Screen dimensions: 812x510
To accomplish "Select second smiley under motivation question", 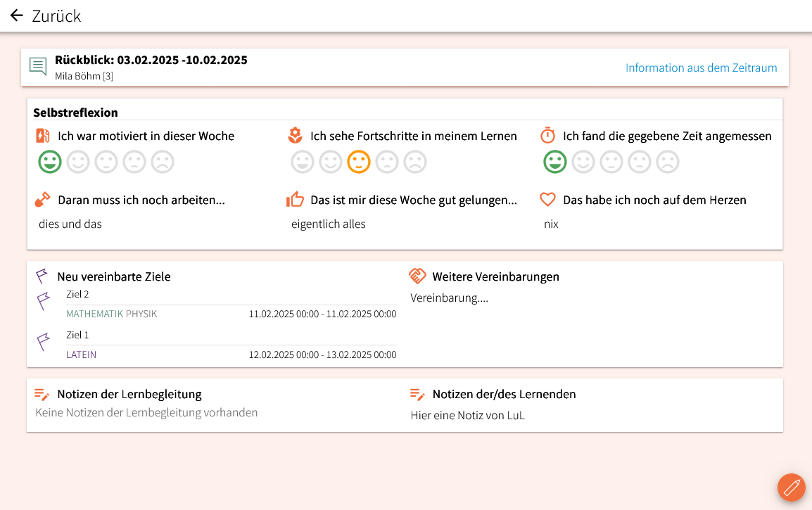I will point(78,162).
